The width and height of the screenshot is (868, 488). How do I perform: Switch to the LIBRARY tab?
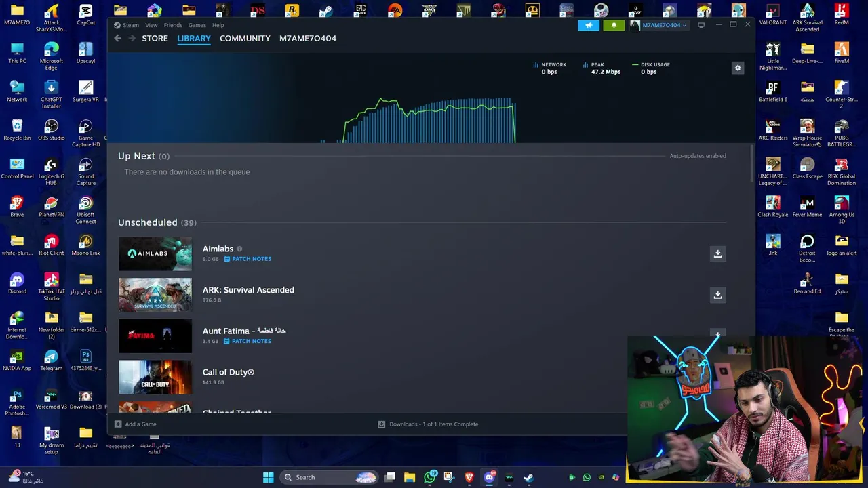[x=194, y=39]
